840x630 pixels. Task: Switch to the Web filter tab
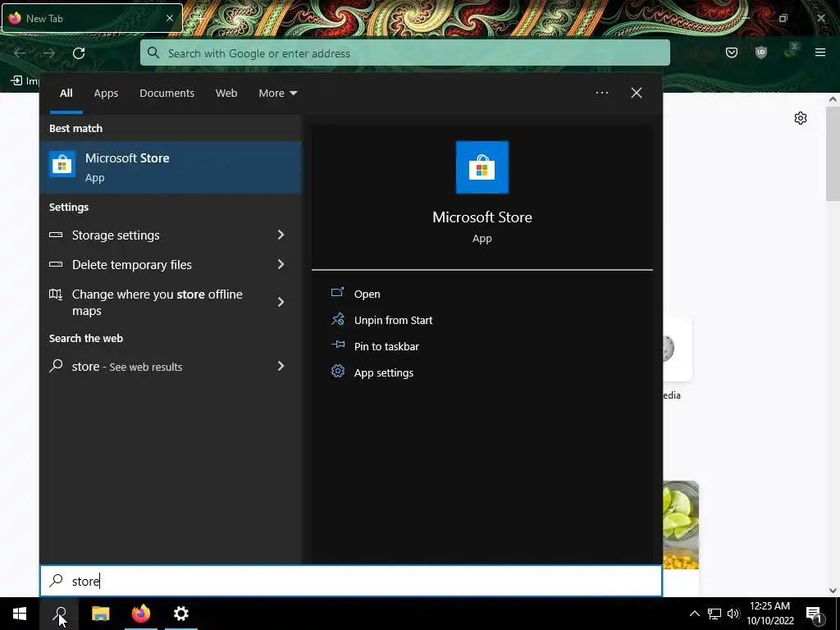point(226,94)
